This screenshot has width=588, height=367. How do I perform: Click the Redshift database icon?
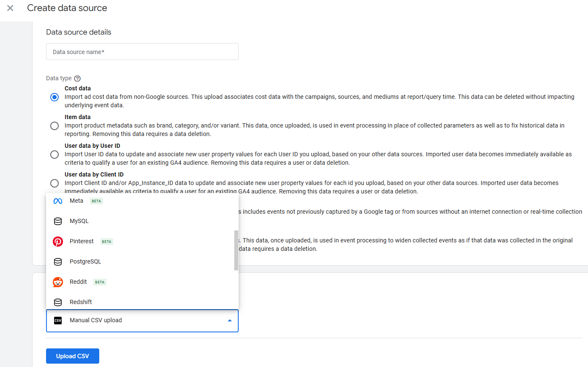click(x=58, y=302)
